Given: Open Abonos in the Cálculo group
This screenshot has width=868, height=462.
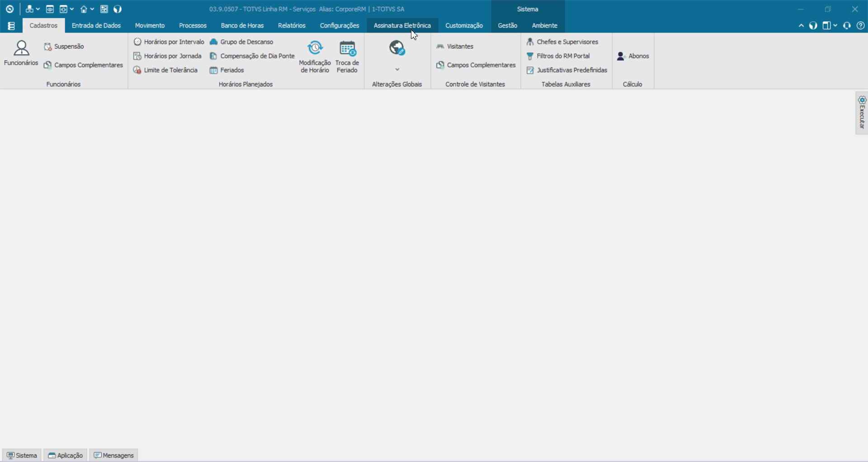Looking at the screenshot, I should point(633,56).
